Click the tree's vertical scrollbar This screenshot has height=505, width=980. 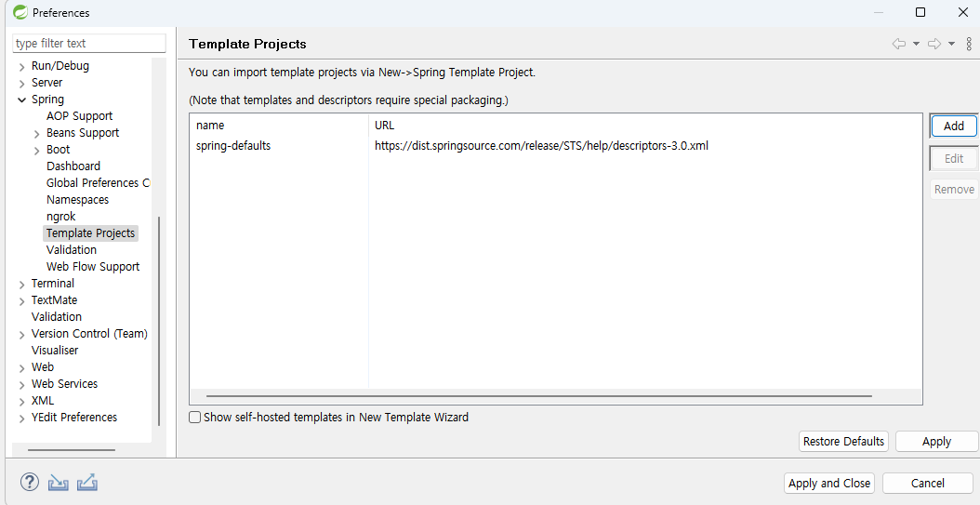[x=159, y=321]
